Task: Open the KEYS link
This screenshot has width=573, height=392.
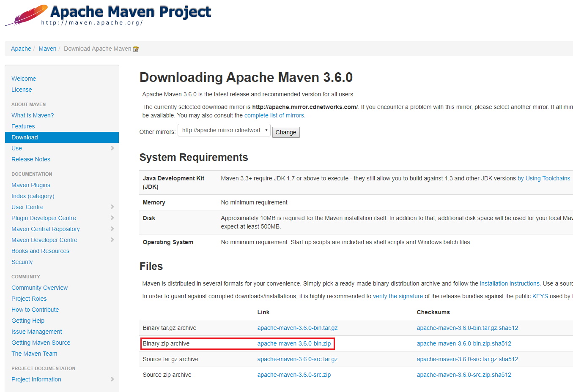Action: click(540, 296)
